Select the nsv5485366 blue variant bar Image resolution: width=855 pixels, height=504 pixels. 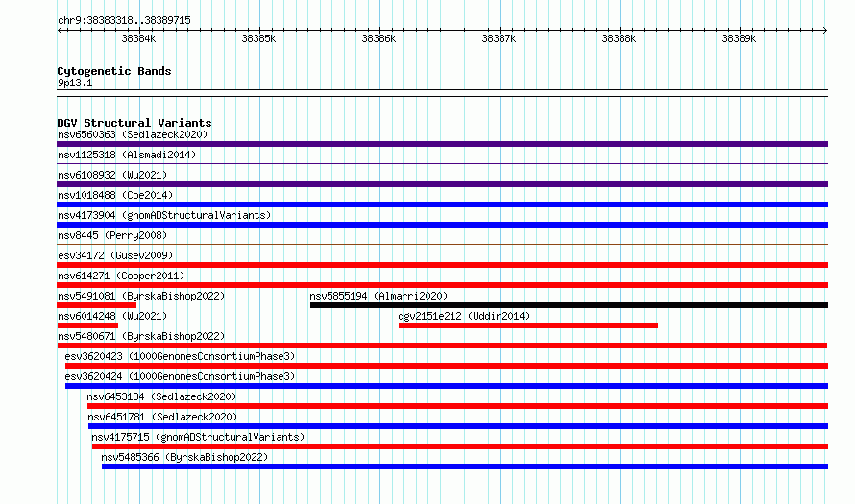(465, 467)
